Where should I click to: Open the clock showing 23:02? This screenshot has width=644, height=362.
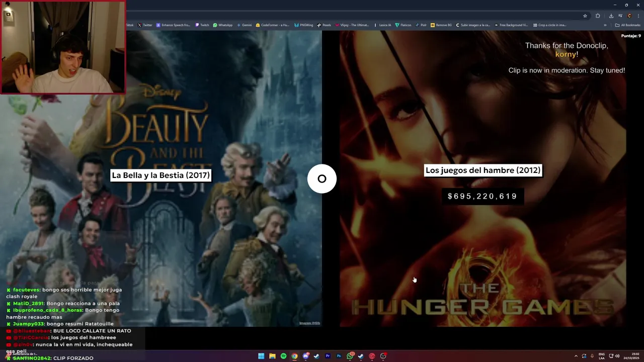631,356
